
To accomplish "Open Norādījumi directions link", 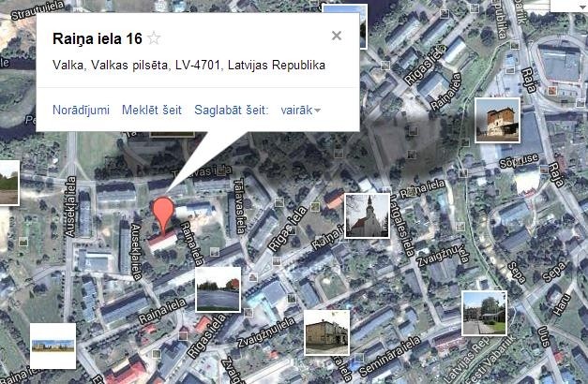I will (81, 111).
